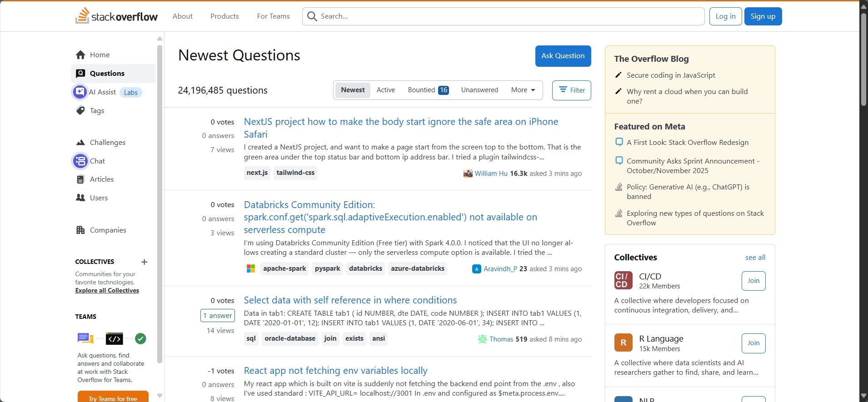Viewport: 868px width, 402px height.
Task: Click into the Search field
Action: pyautogui.click(x=509, y=16)
